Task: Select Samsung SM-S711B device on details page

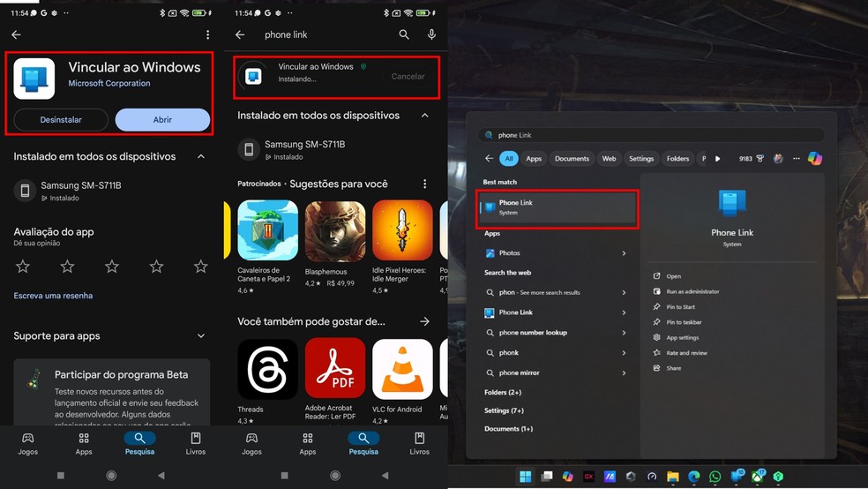Action: [x=81, y=191]
